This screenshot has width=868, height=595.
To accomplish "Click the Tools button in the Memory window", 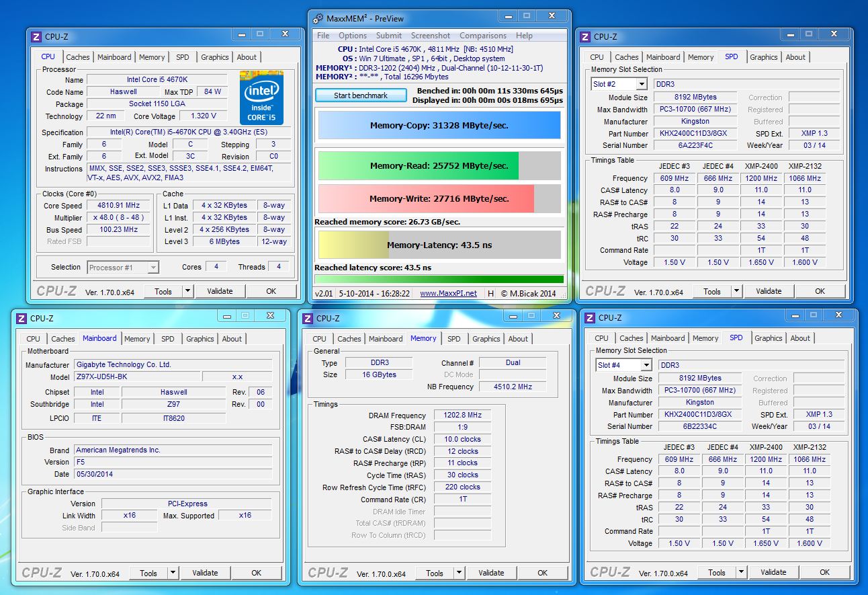I will point(435,573).
